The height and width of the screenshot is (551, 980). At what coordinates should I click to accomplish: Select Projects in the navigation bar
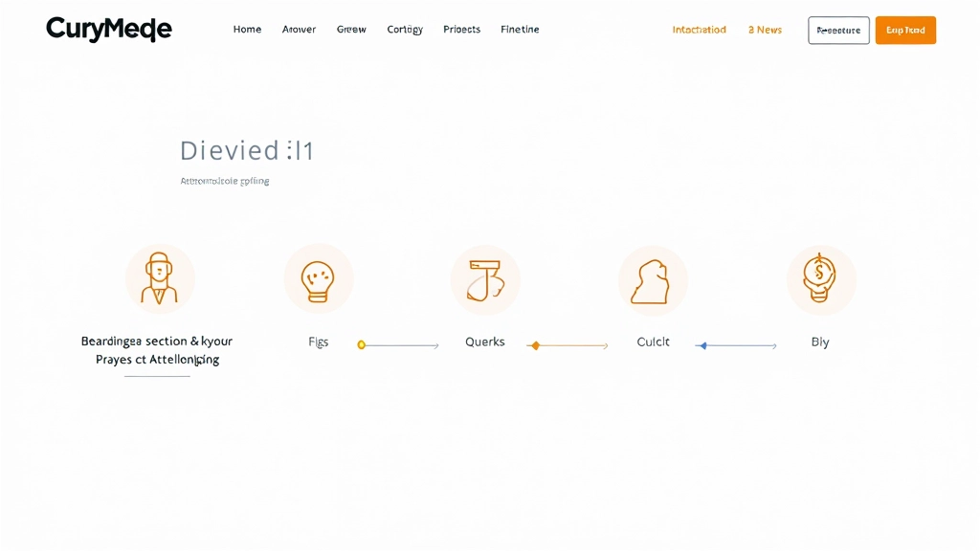pyautogui.click(x=461, y=29)
